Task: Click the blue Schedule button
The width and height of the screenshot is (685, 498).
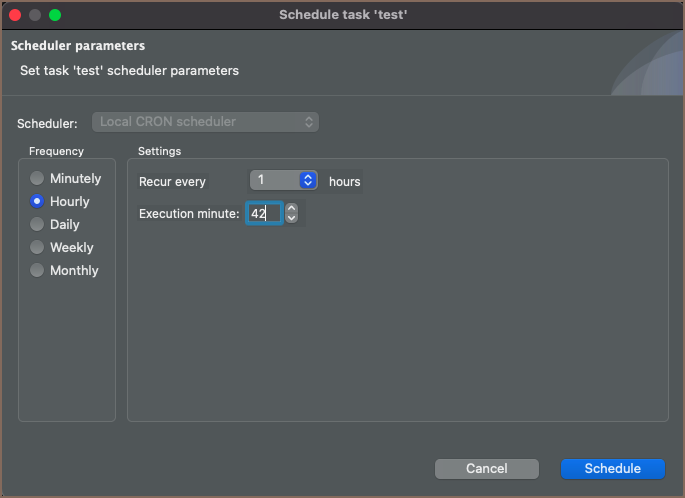Action: click(x=613, y=469)
